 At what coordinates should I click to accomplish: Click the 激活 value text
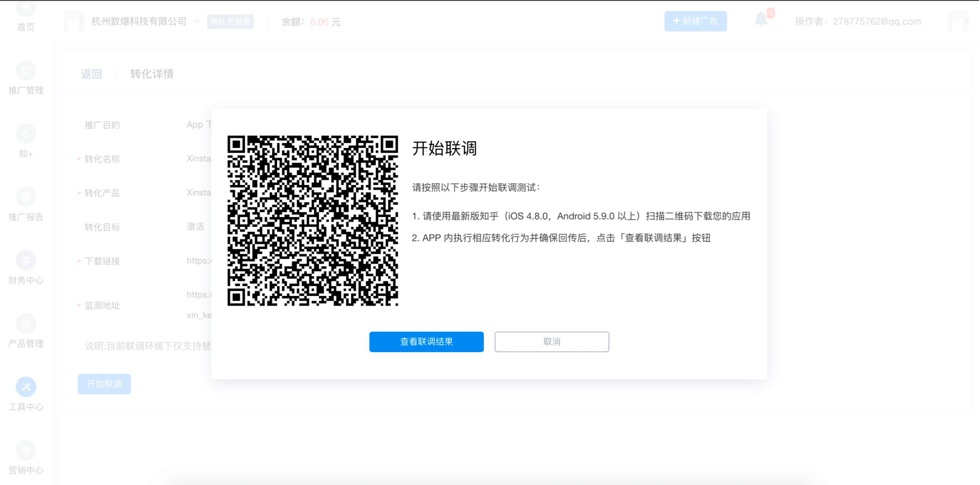click(195, 227)
